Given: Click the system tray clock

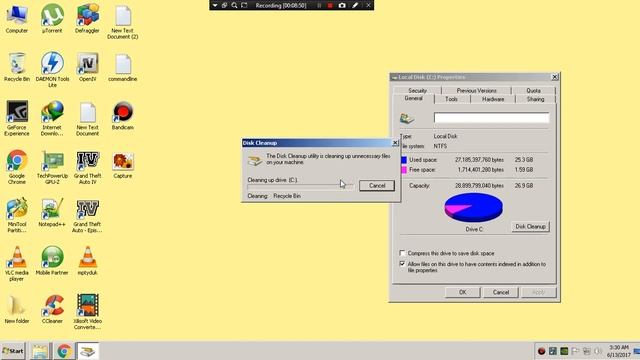Looking at the screenshot, I should pyautogui.click(x=619, y=351).
